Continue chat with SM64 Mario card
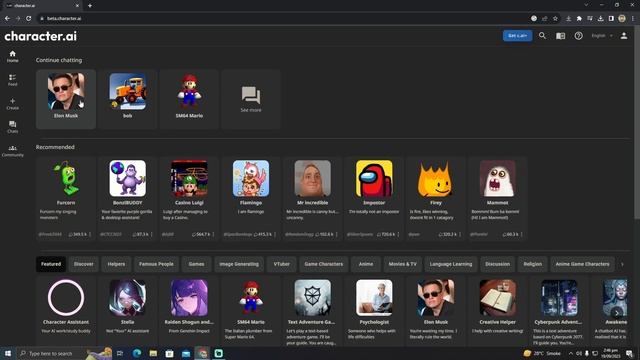 (189, 99)
